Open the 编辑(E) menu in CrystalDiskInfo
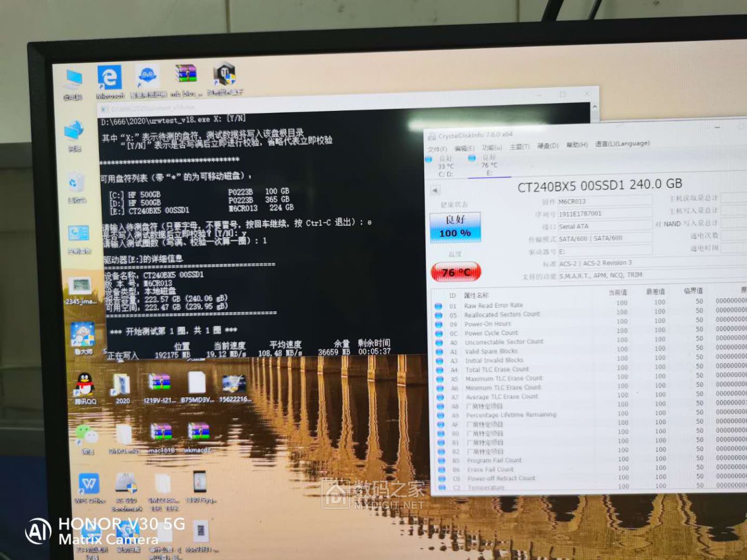Screen dimensions: 747x560 [464, 148]
